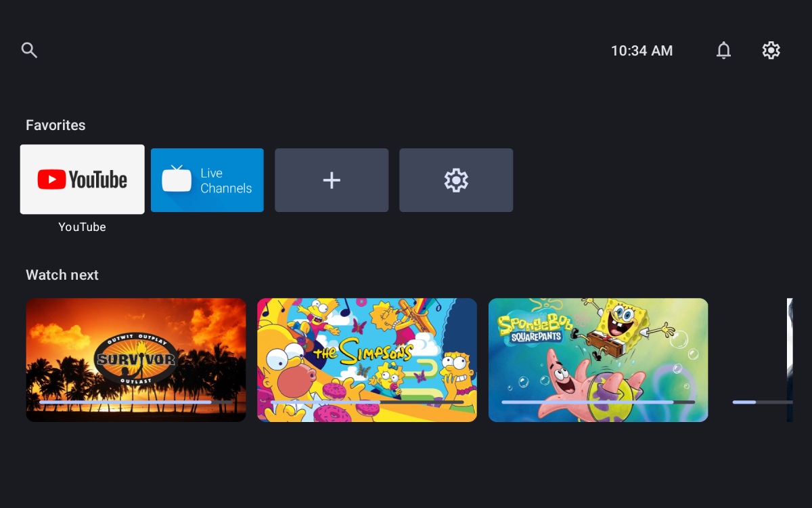The width and height of the screenshot is (812, 508).
Task: Click the YouTube text label under tile
Action: 82,227
